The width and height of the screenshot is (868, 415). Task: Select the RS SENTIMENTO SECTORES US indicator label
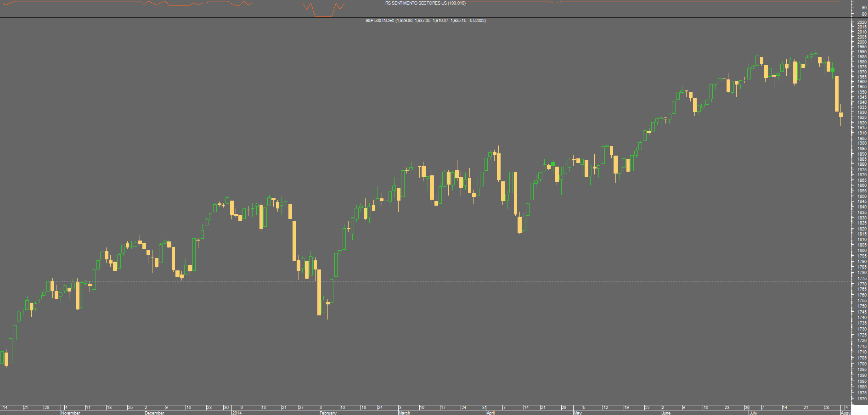pos(425,3)
